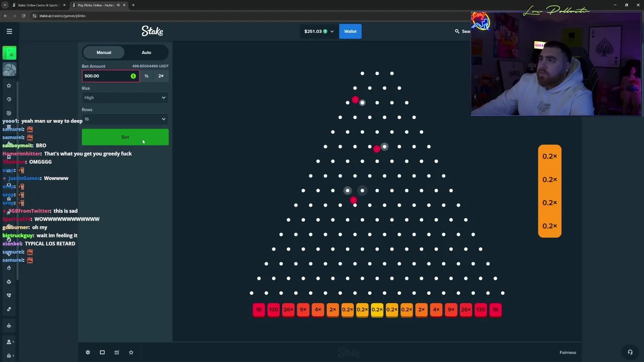Switch to Manual betting mode
644x362 pixels.
pos(104,52)
